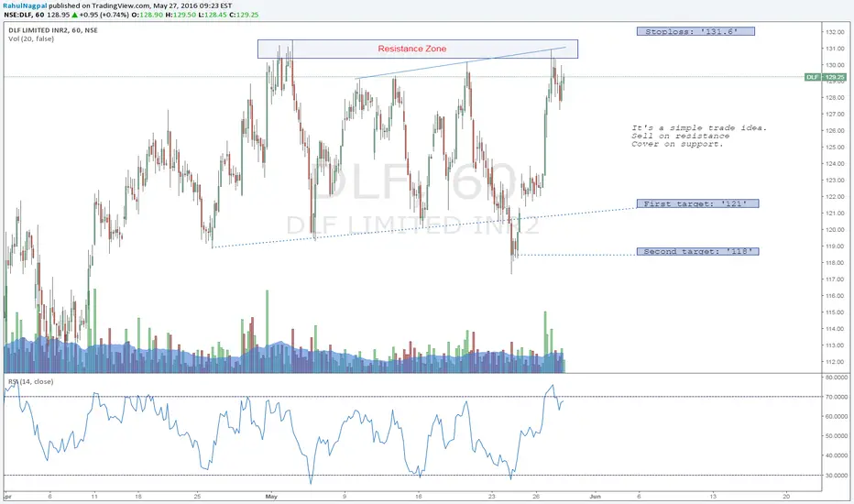This screenshot has width=854, height=504.
Task: Click the 'Cover on support.' note line
Action: (677, 144)
